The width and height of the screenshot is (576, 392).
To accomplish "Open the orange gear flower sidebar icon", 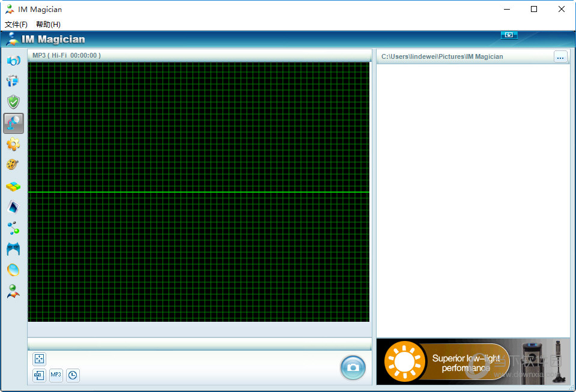I will [13, 144].
